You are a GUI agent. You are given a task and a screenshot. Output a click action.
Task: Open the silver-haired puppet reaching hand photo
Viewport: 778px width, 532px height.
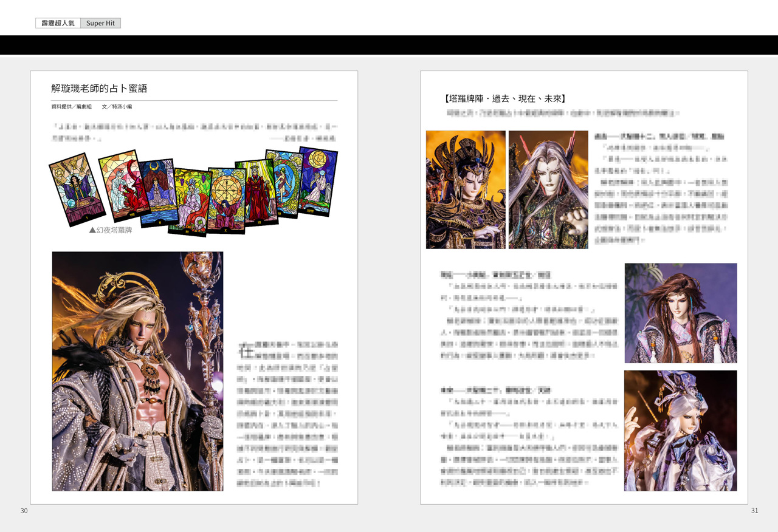[x=548, y=189]
